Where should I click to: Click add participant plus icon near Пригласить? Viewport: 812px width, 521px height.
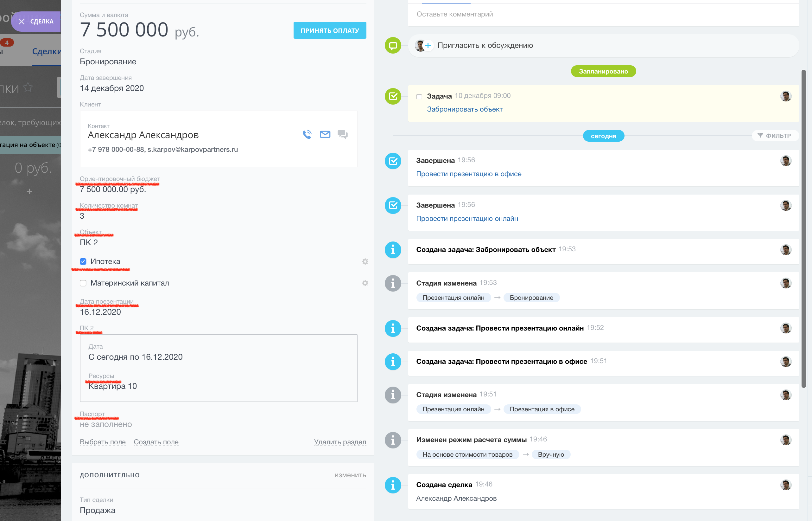[x=428, y=45]
